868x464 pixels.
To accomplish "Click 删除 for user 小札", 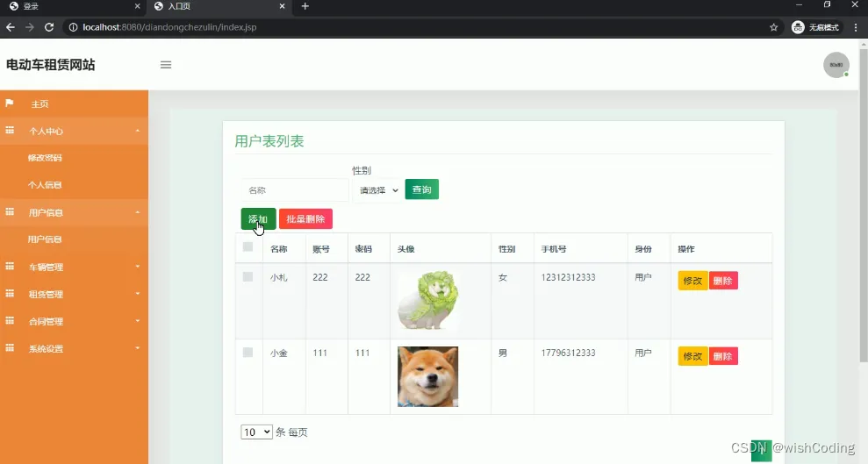I will (723, 281).
